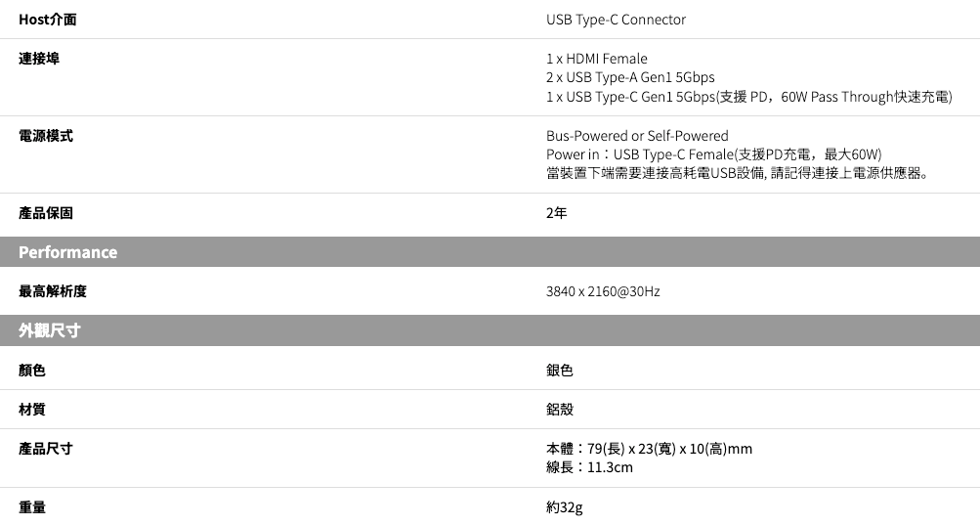This screenshot has width=980, height=525.
Task: Select the Bus-Powered or Self-Powered text
Action: coord(637,136)
